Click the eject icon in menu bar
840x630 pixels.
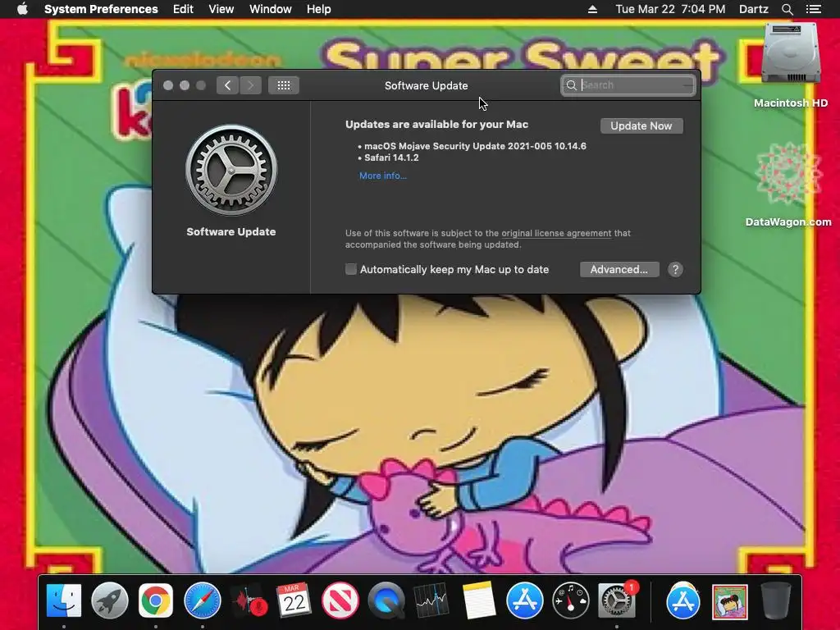[x=592, y=9]
